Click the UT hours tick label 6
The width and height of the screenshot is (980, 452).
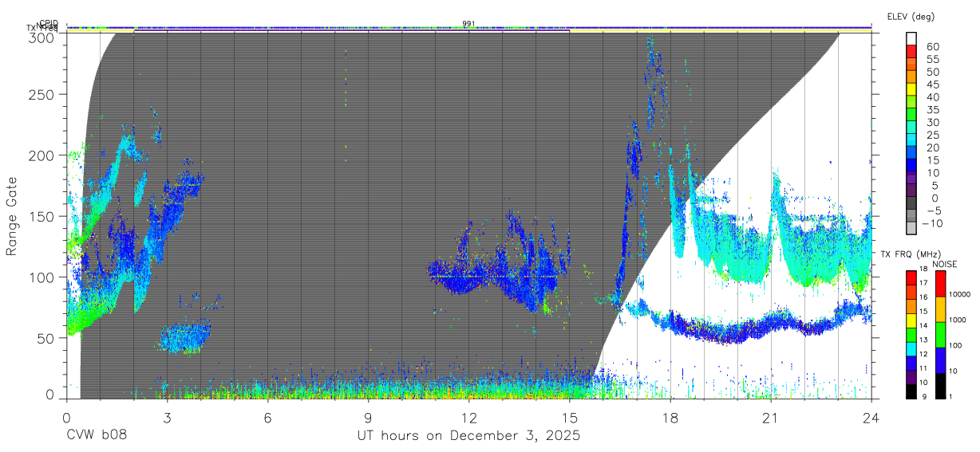(267, 418)
